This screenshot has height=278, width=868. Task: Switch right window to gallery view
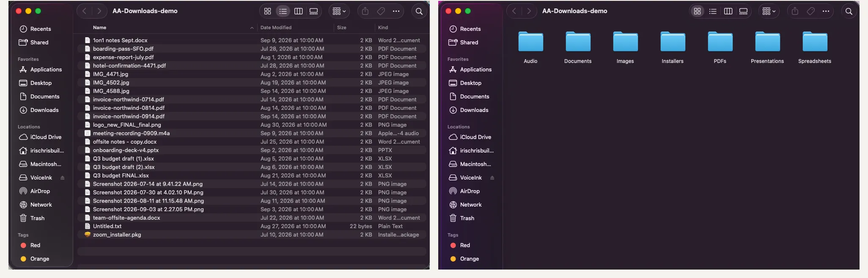[x=743, y=11]
